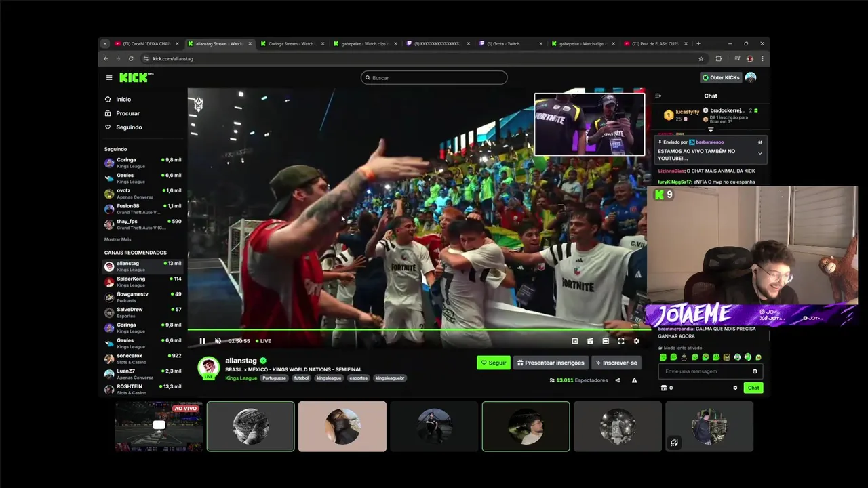Switch to Grota - Twitch browser tab

tap(510, 43)
